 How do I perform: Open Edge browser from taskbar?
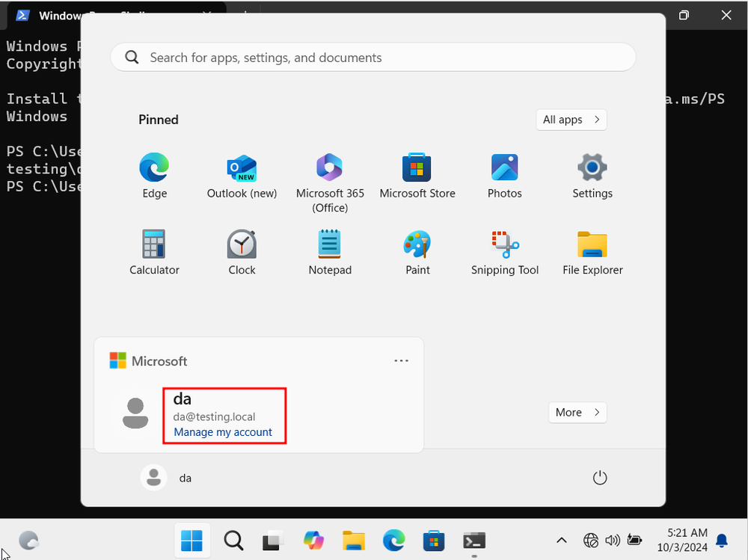click(393, 541)
